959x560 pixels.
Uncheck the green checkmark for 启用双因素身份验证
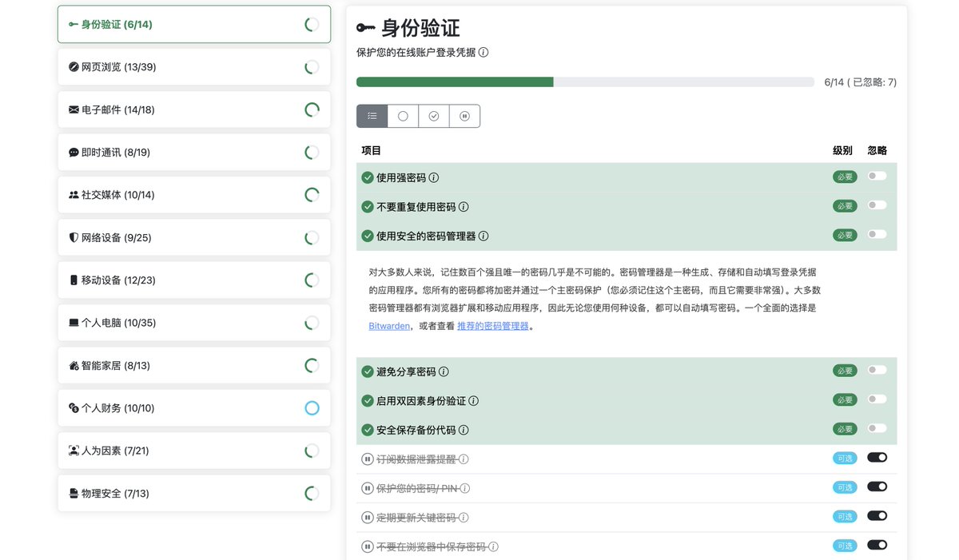click(x=368, y=401)
